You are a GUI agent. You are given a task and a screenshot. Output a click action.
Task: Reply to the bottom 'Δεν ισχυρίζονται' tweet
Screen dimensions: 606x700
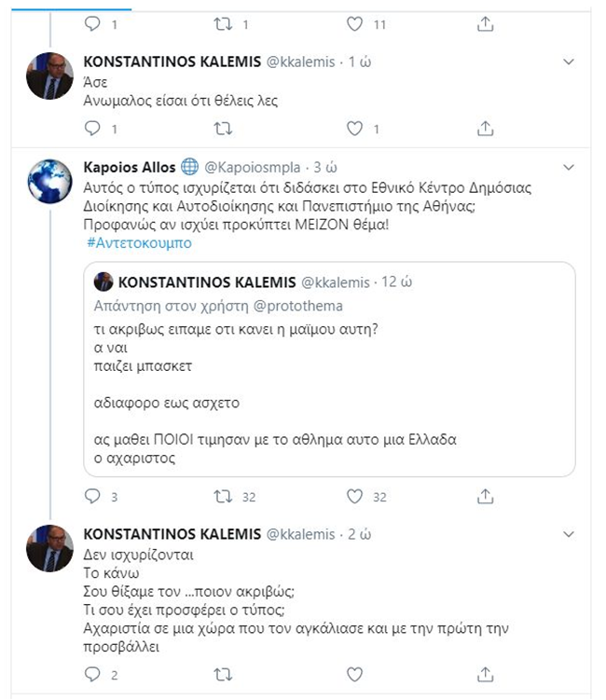coord(91,674)
